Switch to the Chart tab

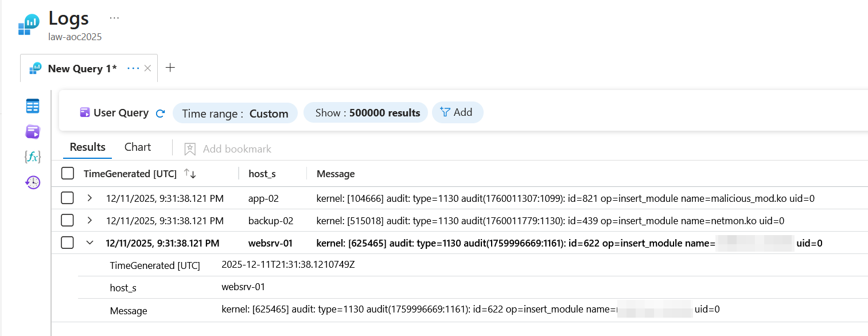pyautogui.click(x=137, y=147)
